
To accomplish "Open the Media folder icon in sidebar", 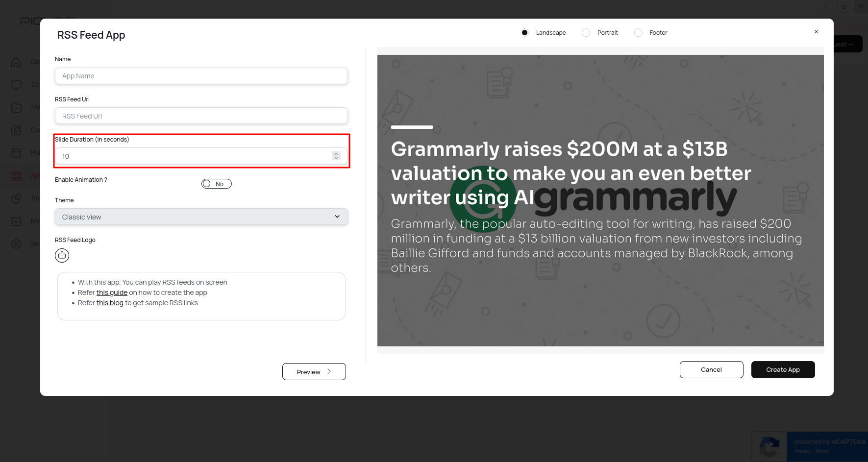I will tap(16, 107).
